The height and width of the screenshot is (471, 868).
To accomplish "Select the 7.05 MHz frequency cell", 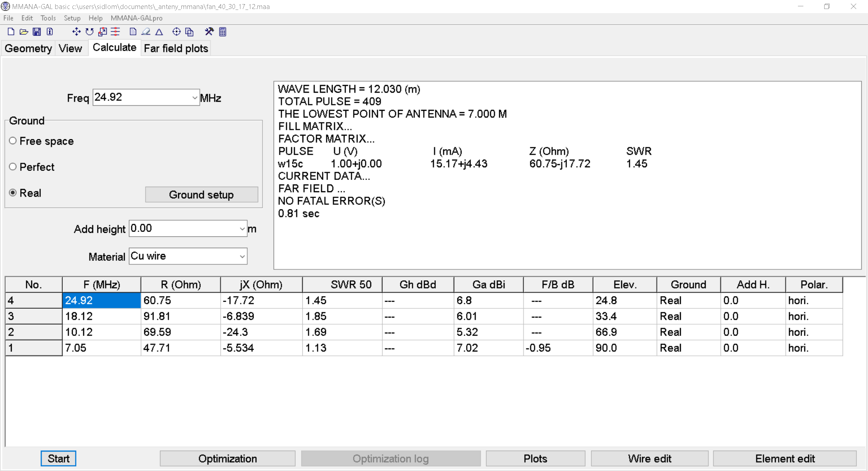I will coord(101,348).
